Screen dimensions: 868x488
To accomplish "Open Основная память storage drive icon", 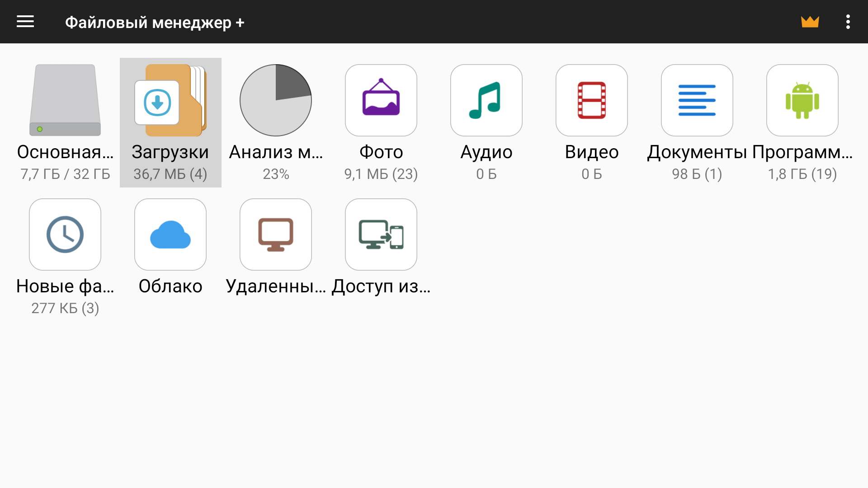I will [65, 100].
